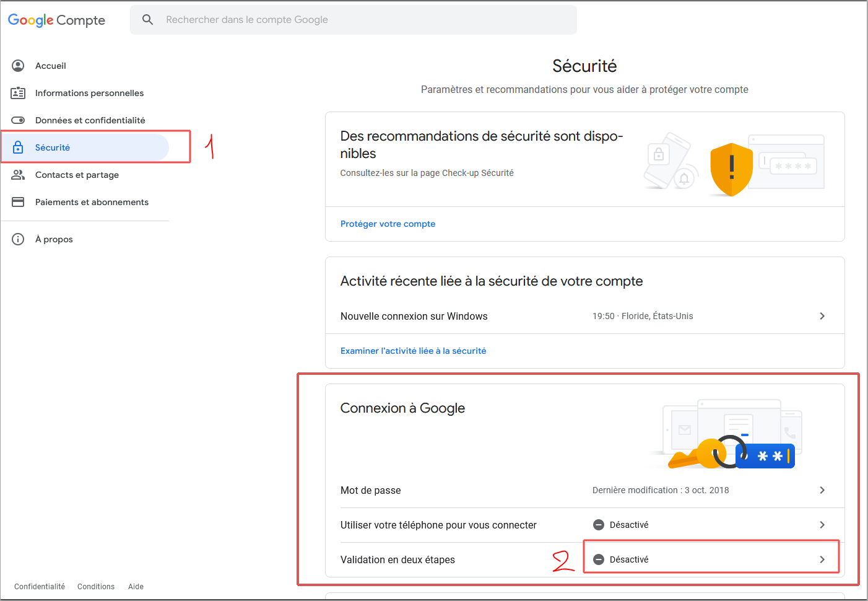Click the Sécurité padlock icon
Image resolution: width=868 pixels, height=601 pixels.
click(18, 147)
